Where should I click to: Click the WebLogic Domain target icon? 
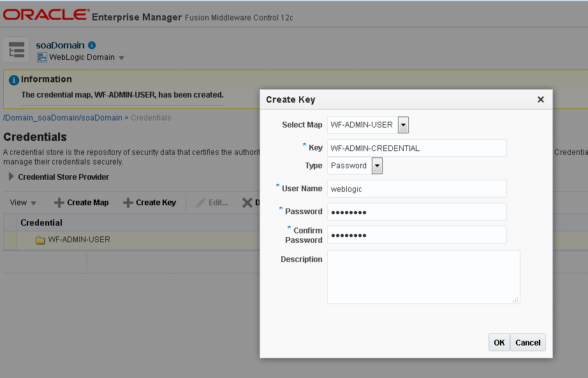click(42, 57)
